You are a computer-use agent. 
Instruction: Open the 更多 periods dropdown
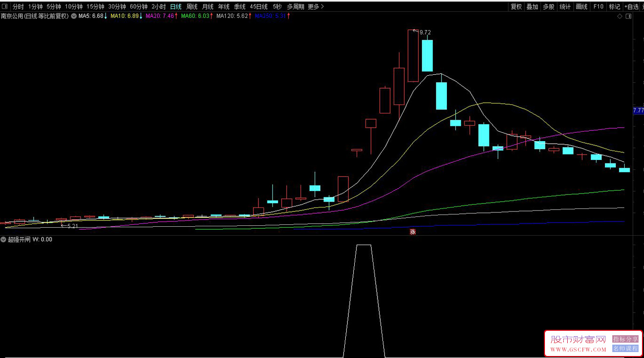(316, 6)
